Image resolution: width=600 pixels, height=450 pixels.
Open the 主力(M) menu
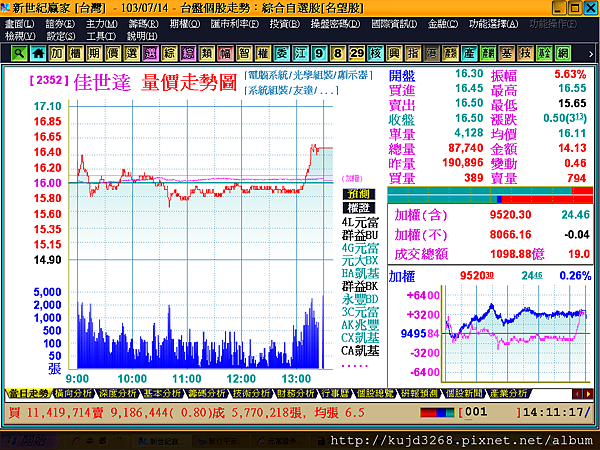pos(101,24)
